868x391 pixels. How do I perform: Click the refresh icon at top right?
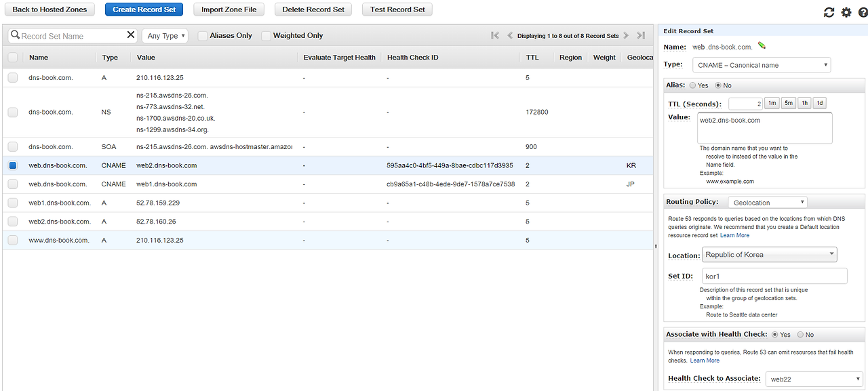pyautogui.click(x=829, y=12)
